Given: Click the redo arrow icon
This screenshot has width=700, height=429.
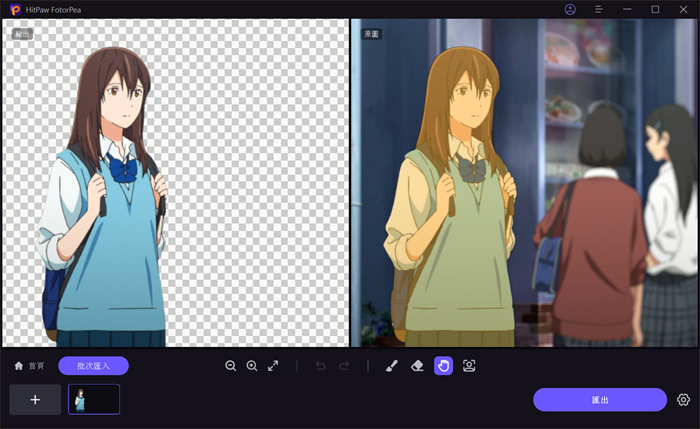Looking at the screenshot, I should (x=344, y=366).
